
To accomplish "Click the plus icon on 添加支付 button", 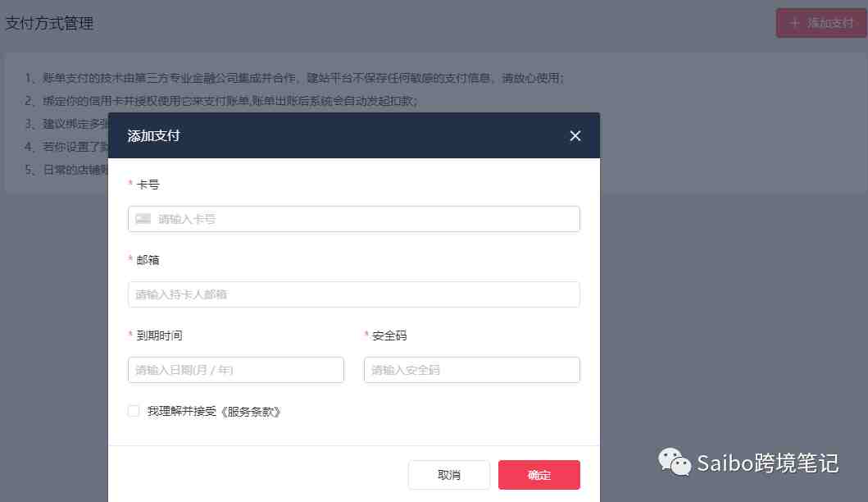I will pos(794,23).
